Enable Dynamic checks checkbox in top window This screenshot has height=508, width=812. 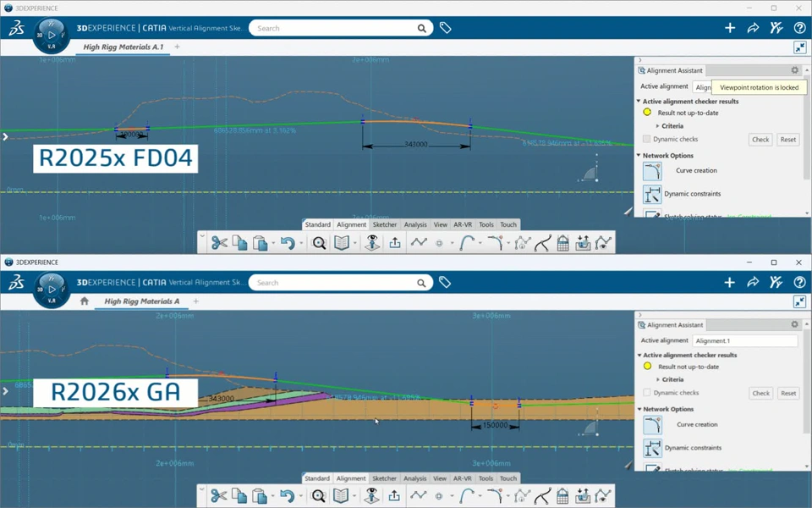[x=646, y=139]
